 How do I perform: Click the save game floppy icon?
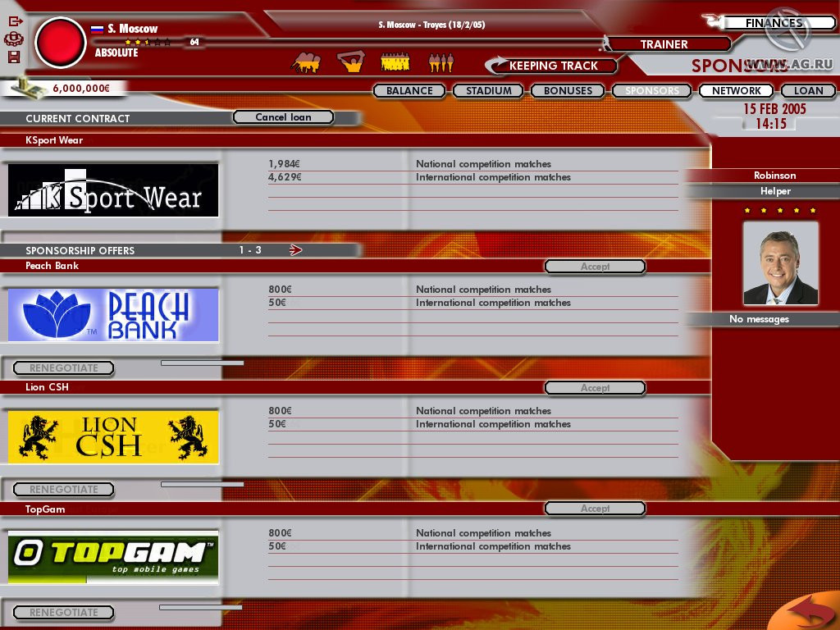[14, 57]
